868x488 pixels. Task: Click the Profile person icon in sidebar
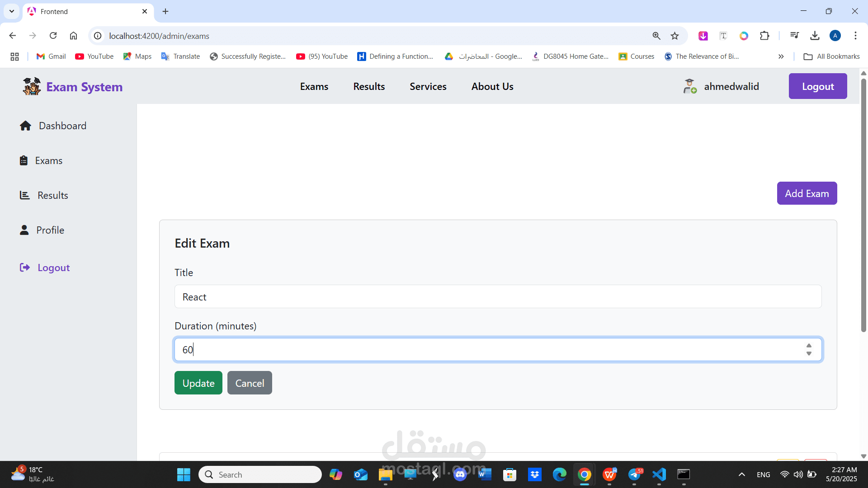click(x=24, y=230)
